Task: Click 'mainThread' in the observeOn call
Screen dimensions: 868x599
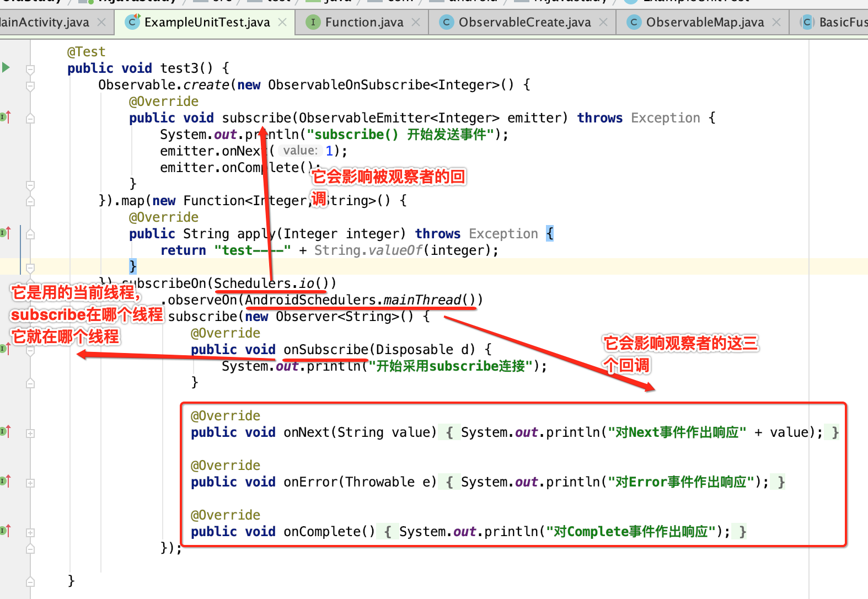Action: point(422,300)
